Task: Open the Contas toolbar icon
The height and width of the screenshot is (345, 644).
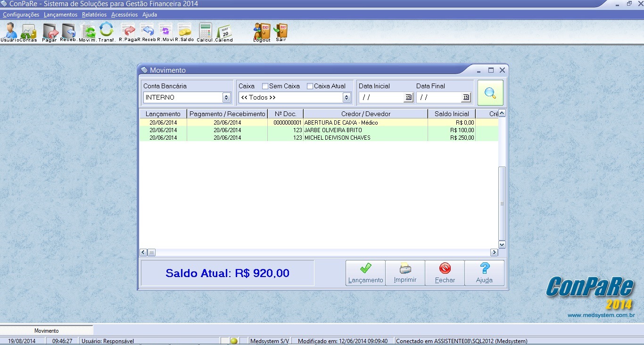Action: 28,32
